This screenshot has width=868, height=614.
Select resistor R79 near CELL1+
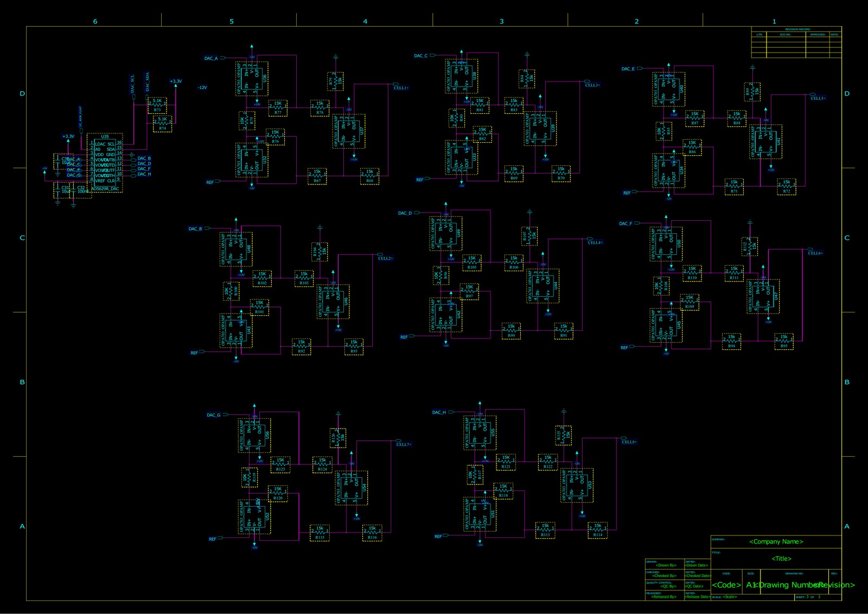tap(335, 81)
